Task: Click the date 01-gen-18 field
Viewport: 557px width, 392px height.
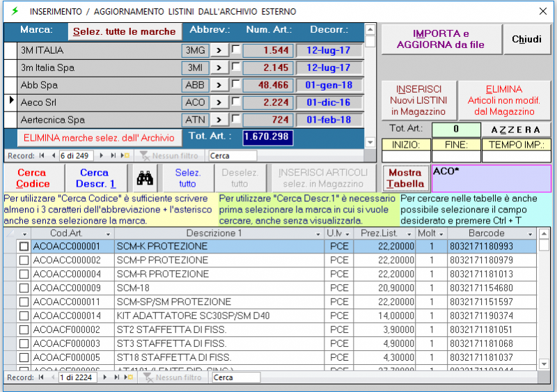Action: coord(329,86)
